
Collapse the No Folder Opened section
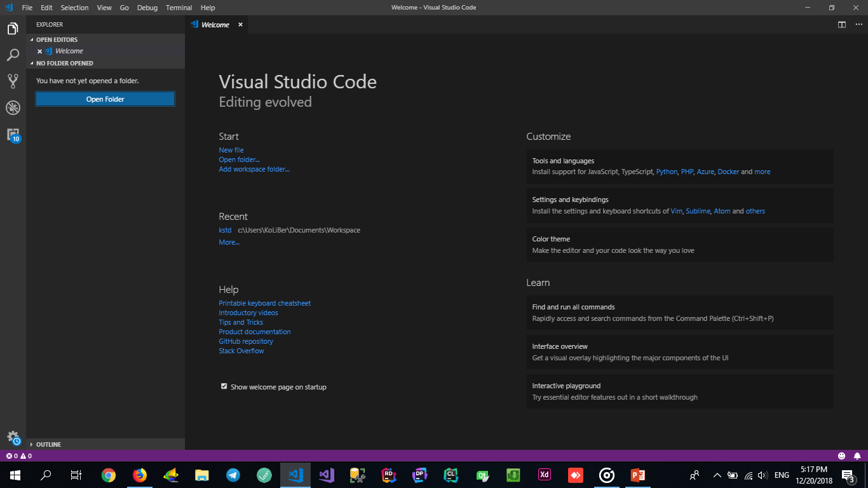[x=64, y=63]
